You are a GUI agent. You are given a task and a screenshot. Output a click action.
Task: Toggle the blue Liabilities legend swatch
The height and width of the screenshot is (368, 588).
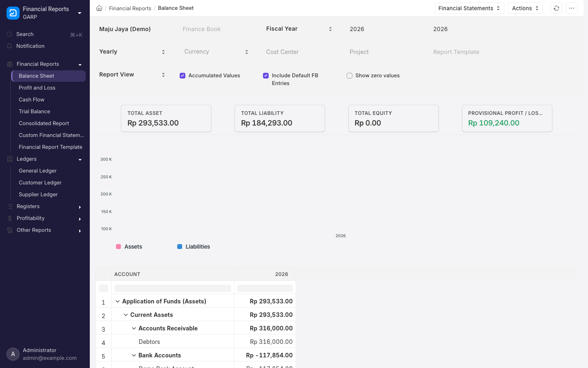click(180, 247)
